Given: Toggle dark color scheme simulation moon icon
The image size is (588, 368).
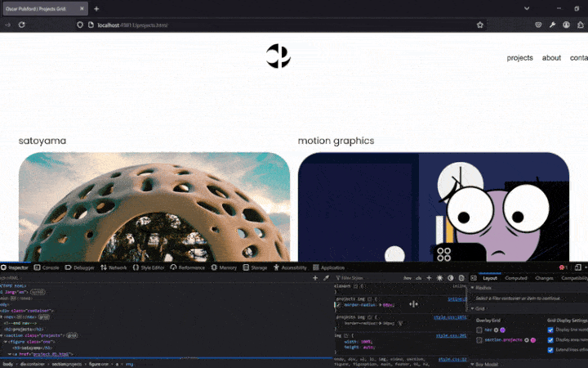Looking at the screenshot, I should 450,278.
